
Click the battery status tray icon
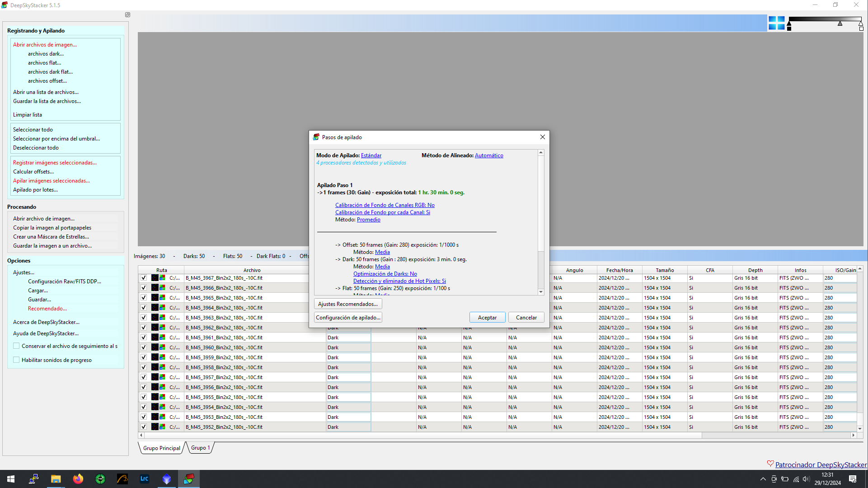(785, 479)
